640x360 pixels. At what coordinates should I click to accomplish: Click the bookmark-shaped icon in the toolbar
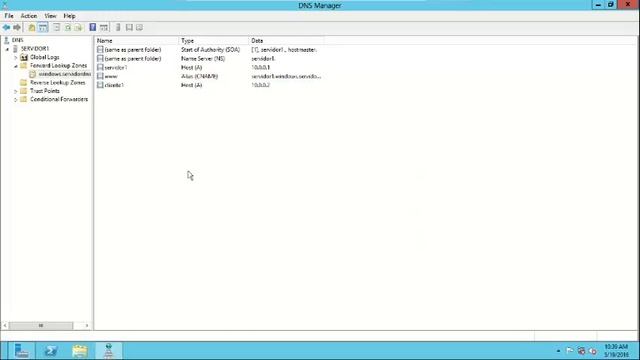click(129, 27)
